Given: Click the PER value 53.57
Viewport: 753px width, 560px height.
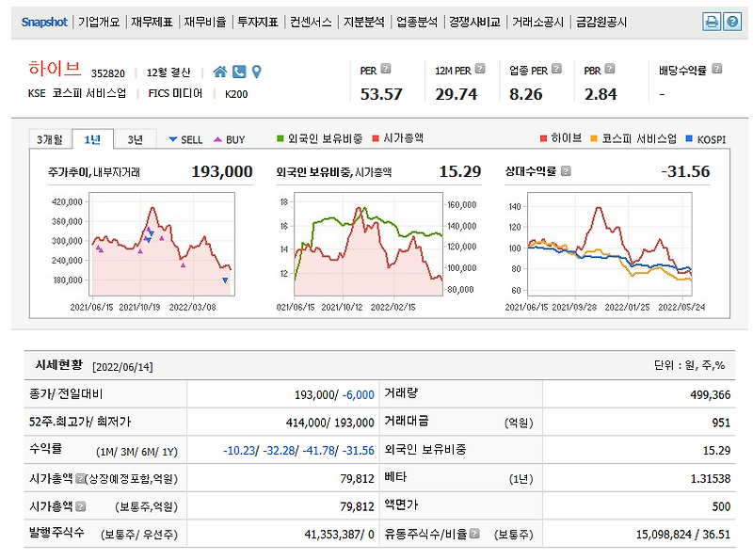Looking at the screenshot, I should click(381, 94).
